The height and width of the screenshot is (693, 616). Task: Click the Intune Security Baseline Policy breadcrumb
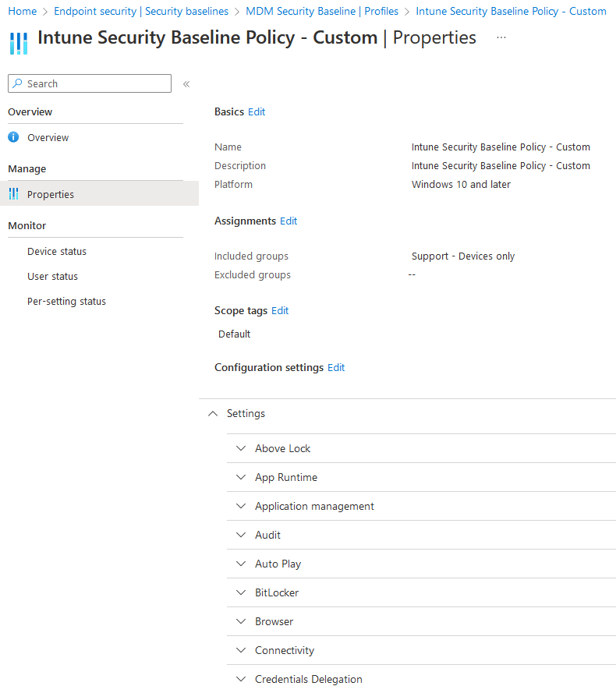pyautogui.click(x=511, y=11)
